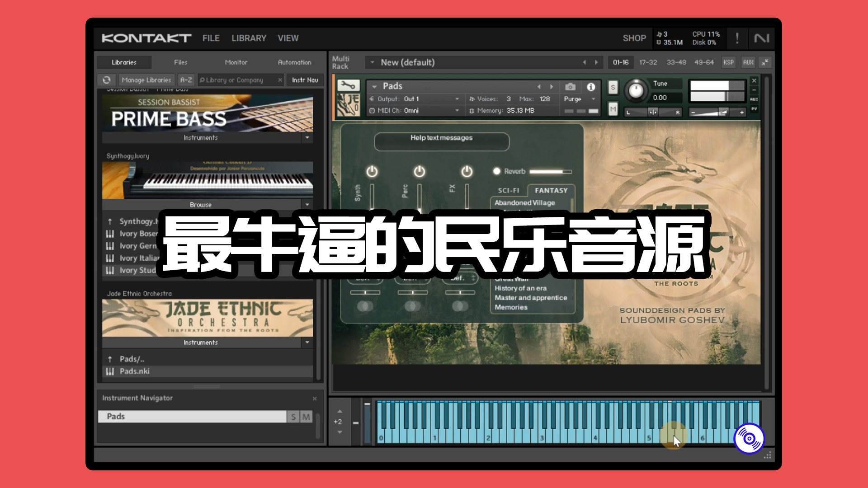Show rack page 33-48
Screen dimensions: 868x488
tap(676, 62)
